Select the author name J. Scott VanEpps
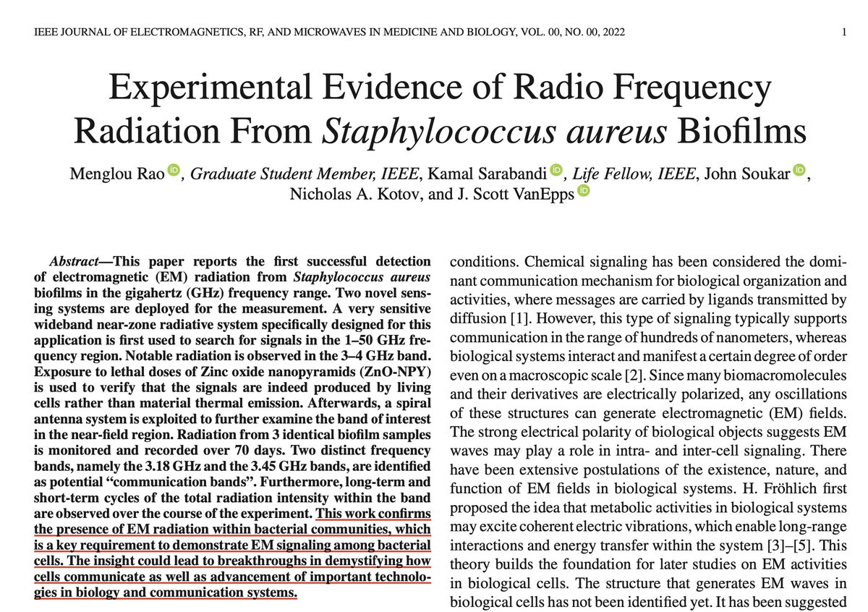The width and height of the screenshot is (868, 612). [514, 195]
